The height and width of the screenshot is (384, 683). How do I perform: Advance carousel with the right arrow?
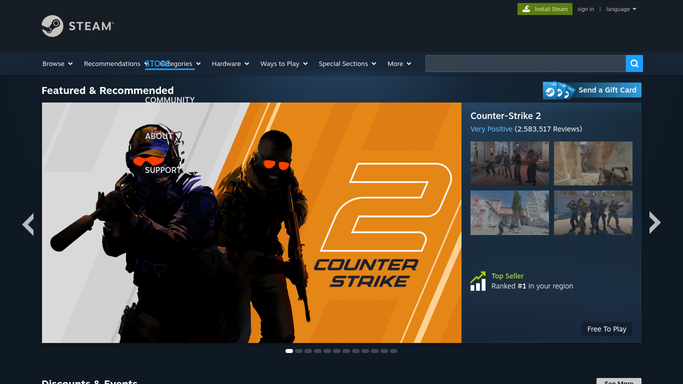tap(654, 223)
